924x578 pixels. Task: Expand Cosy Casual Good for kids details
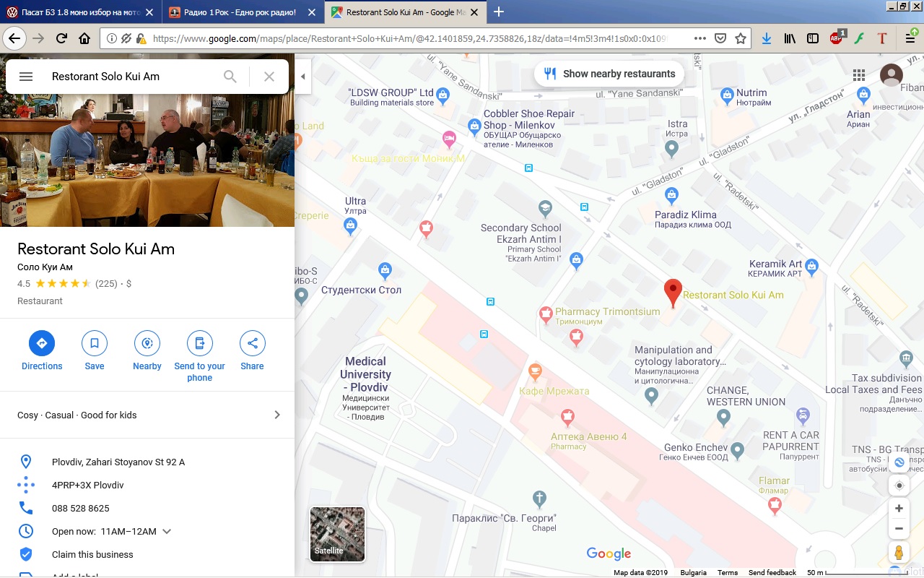[x=277, y=415]
